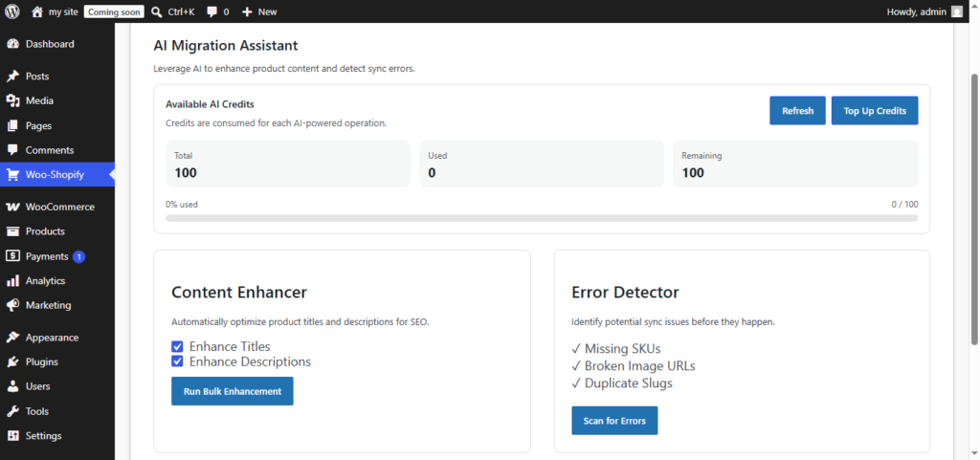This screenshot has height=460, width=980.
Task: Click the AI Migration Assistant heading
Action: [x=226, y=46]
